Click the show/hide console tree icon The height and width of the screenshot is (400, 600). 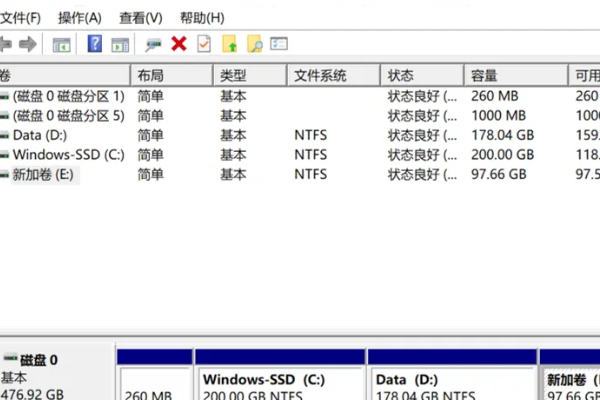[x=61, y=44]
